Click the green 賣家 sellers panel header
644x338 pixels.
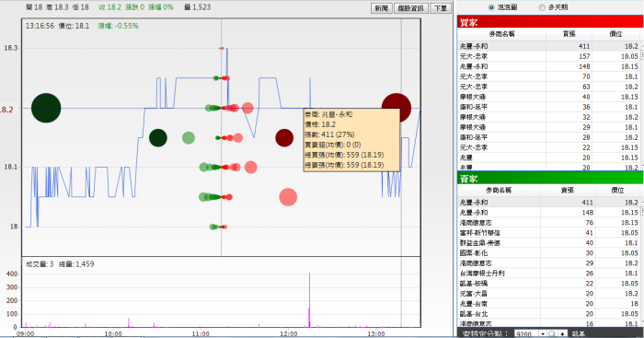point(550,179)
